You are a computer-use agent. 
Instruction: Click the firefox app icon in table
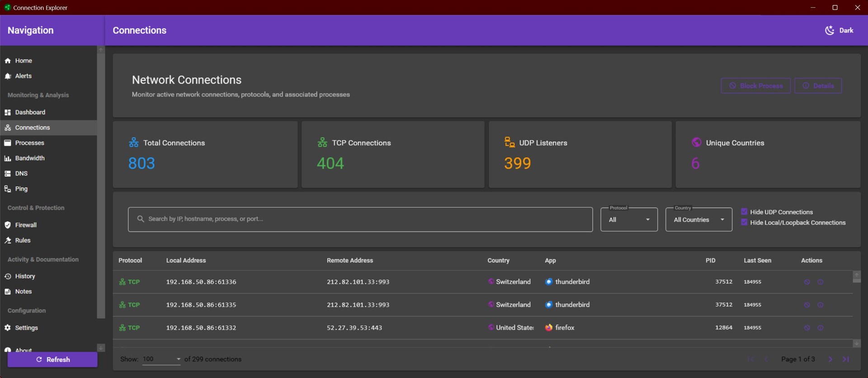(549, 328)
